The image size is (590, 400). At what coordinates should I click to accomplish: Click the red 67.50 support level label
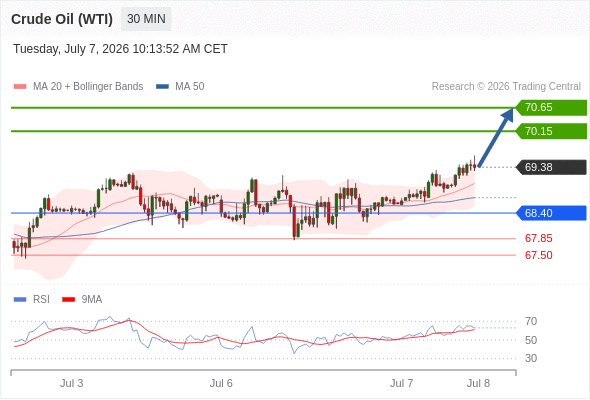pos(538,255)
